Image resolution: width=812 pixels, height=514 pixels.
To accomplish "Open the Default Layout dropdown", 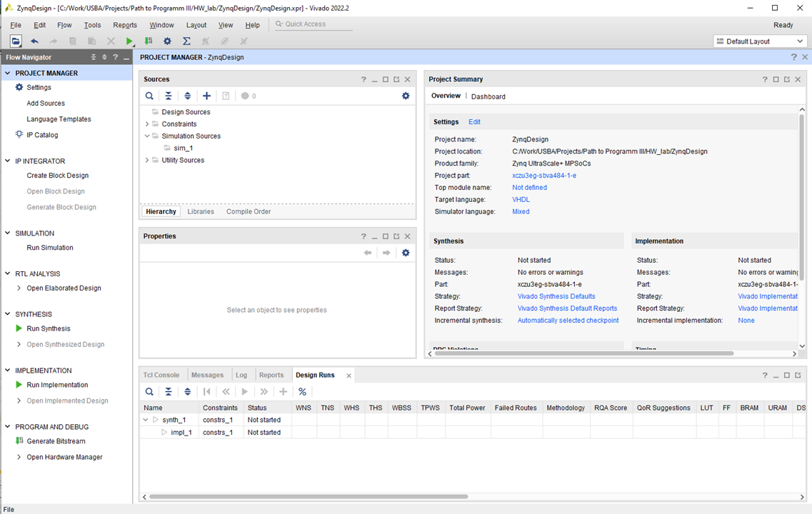I will (760, 41).
